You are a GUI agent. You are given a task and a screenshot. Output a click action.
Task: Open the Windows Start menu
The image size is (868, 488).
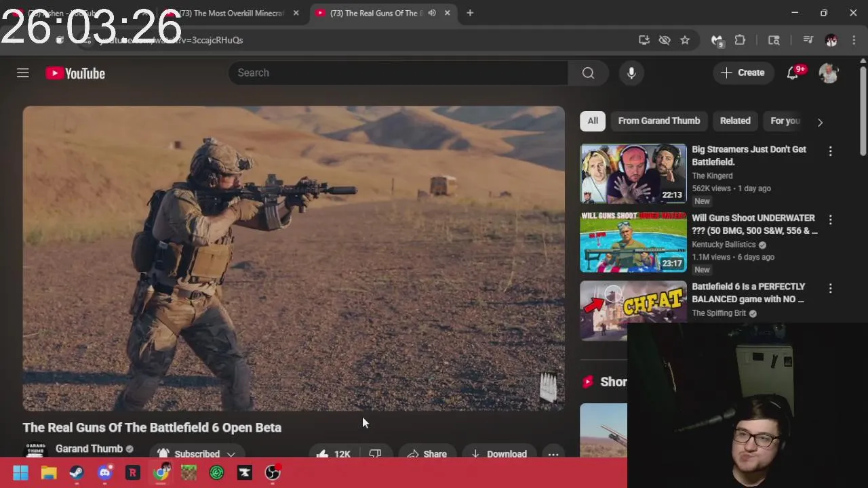pos(20,472)
